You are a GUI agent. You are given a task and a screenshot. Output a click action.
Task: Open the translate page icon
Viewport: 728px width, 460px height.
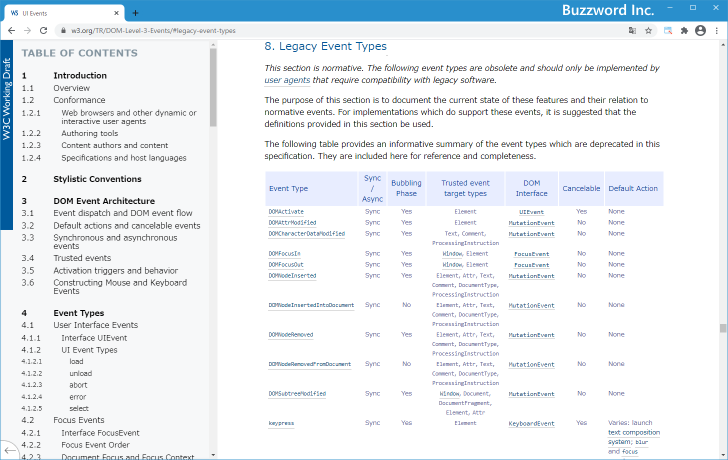coord(632,31)
